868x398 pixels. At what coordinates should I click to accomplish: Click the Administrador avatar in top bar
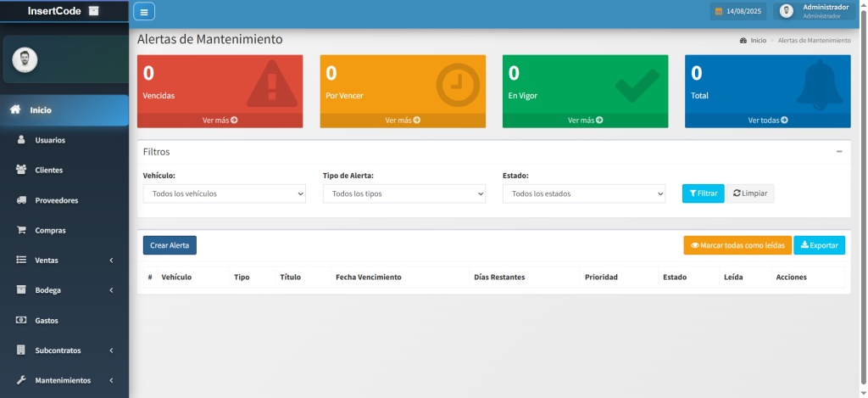tap(787, 11)
